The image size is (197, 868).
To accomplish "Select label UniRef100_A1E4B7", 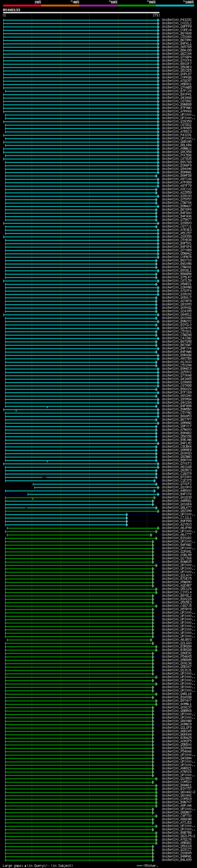I will 177,586.
